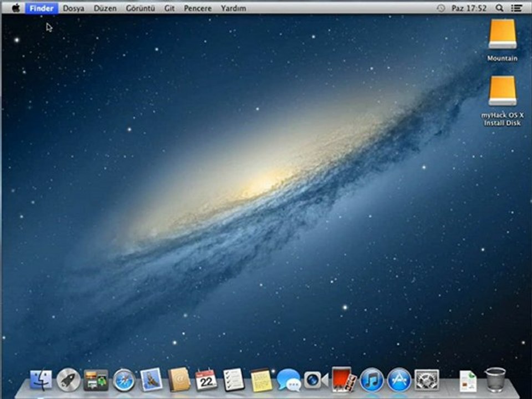
Task: Open the Apple menu
Action: pyautogui.click(x=16, y=8)
